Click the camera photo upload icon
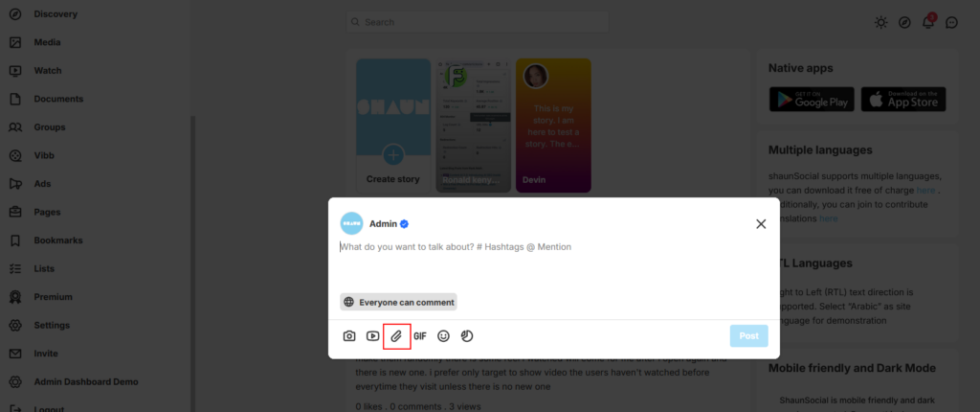This screenshot has height=412, width=980. coord(349,336)
